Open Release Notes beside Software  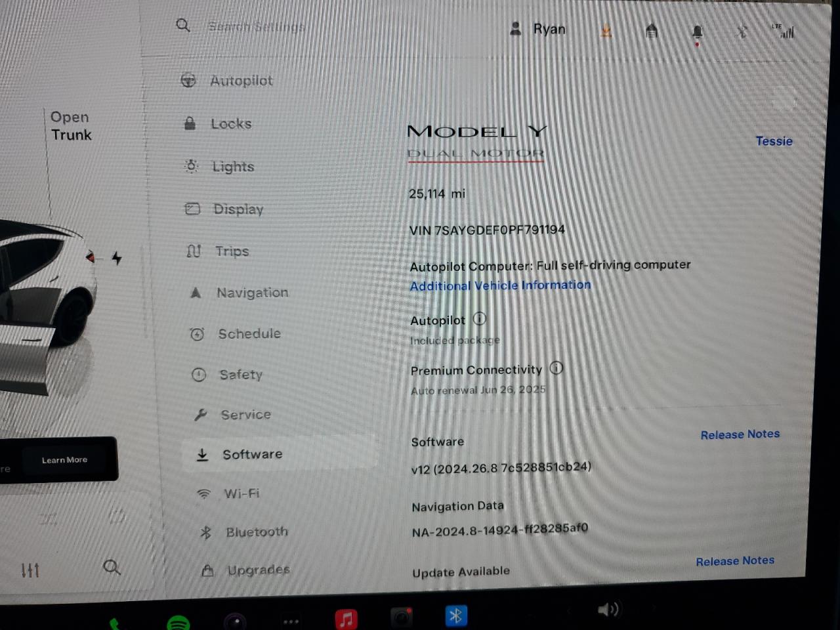740,434
